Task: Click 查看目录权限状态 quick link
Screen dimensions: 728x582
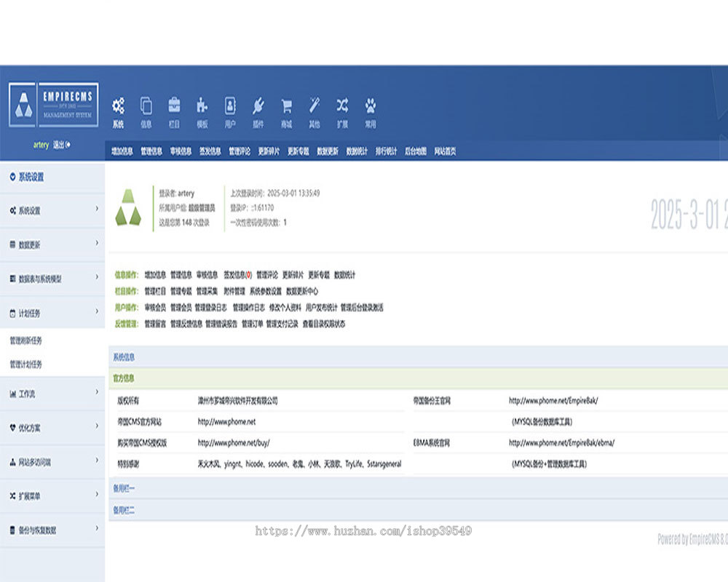Action: [324, 324]
